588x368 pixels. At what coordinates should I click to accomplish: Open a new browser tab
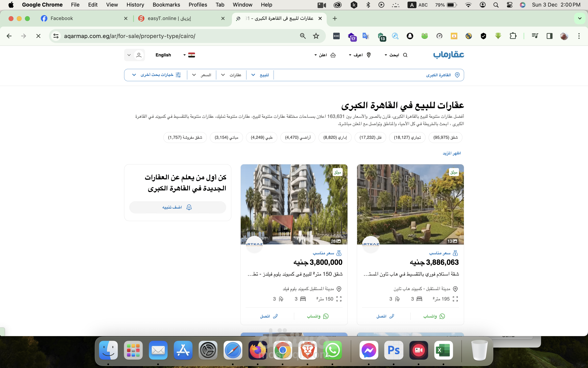tap(335, 18)
